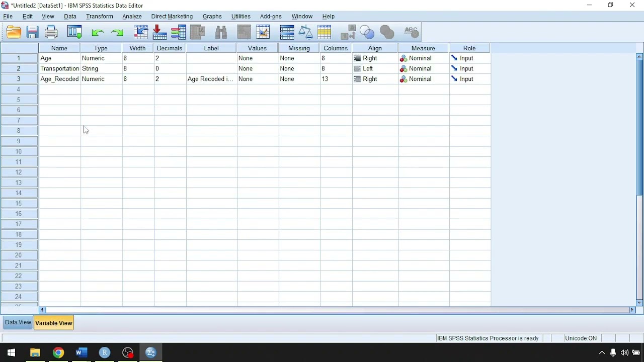Open Chrome from the taskbar

click(58, 352)
